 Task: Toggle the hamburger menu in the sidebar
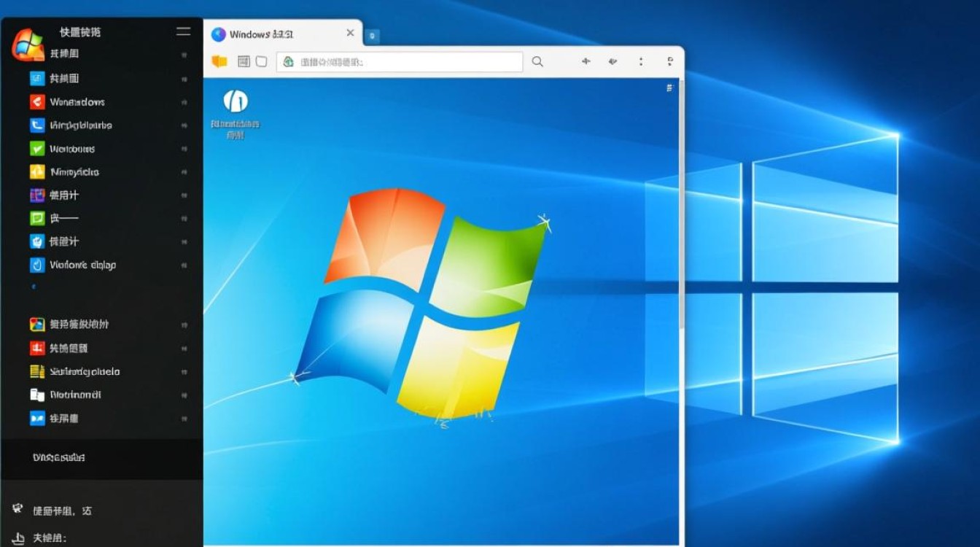click(184, 31)
